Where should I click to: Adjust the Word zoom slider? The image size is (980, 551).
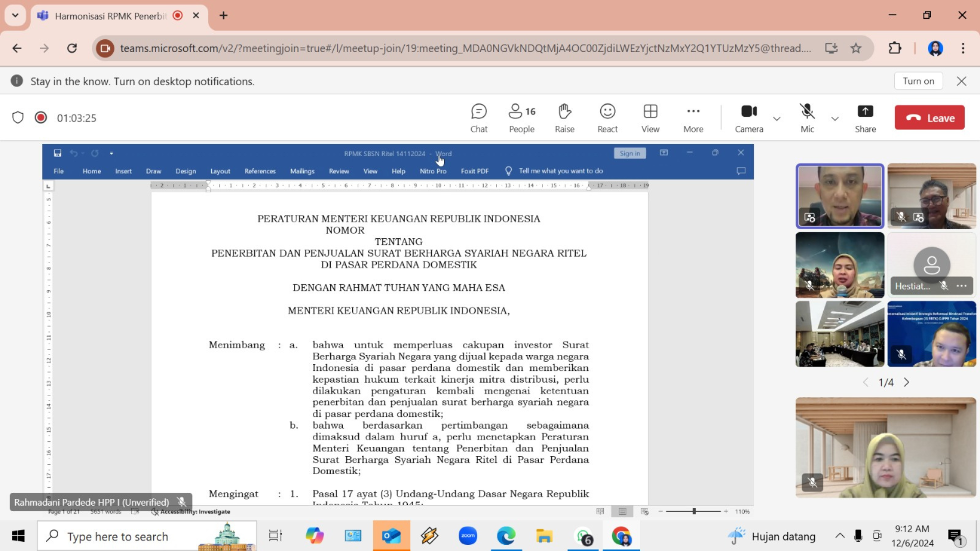tap(694, 511)
